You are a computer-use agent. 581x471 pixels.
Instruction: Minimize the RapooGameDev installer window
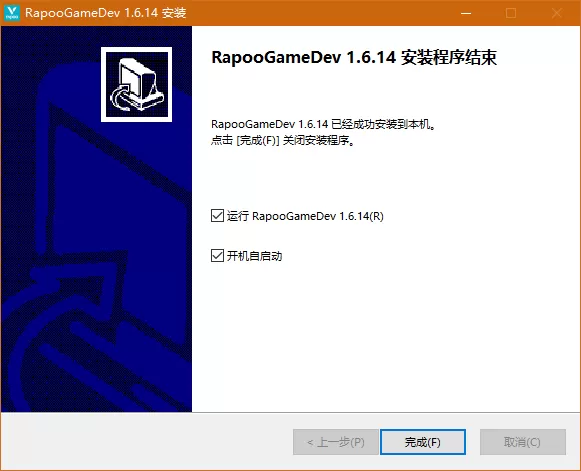tap(466, 13)
